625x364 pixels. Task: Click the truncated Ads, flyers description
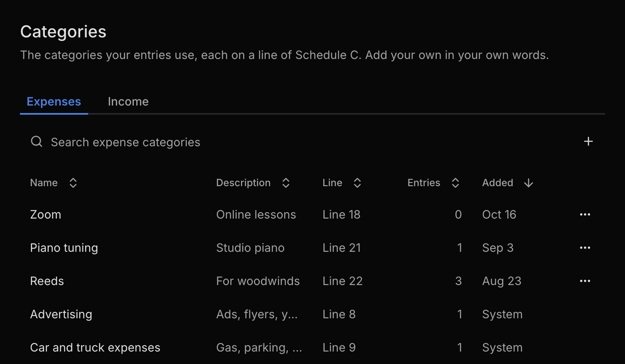257,315
